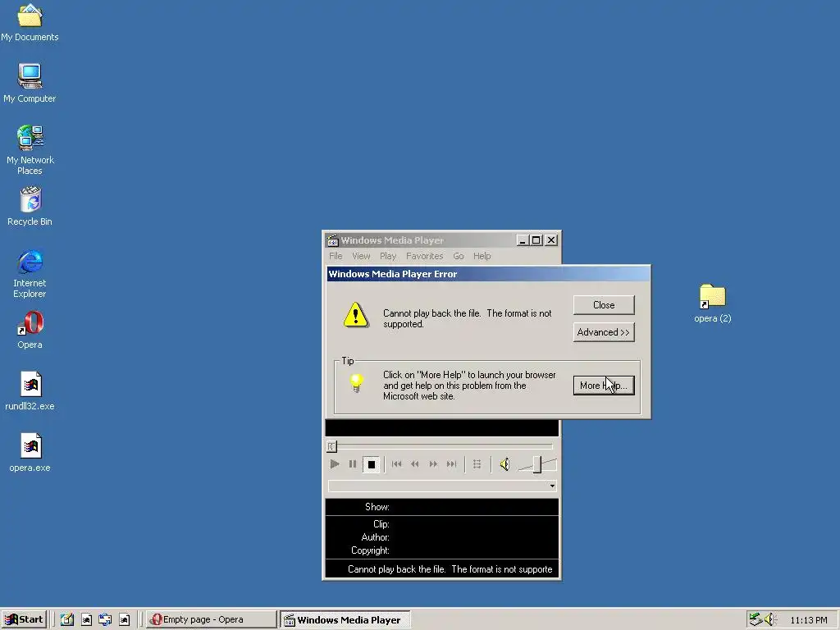
Task: Open the Favorites menu in Windows Media Player
Action: coord(424,256)
